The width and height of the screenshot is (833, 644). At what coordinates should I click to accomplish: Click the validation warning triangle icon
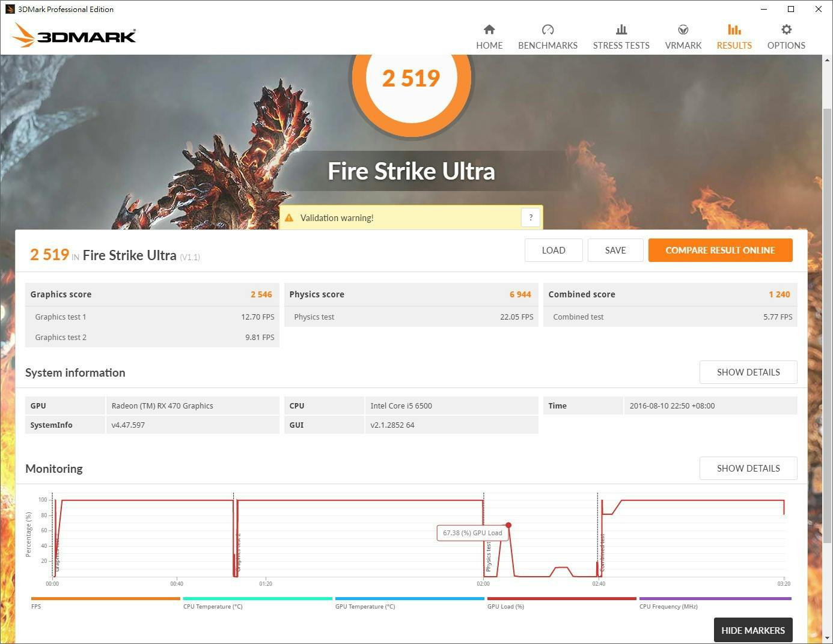[x=289, y=218]
